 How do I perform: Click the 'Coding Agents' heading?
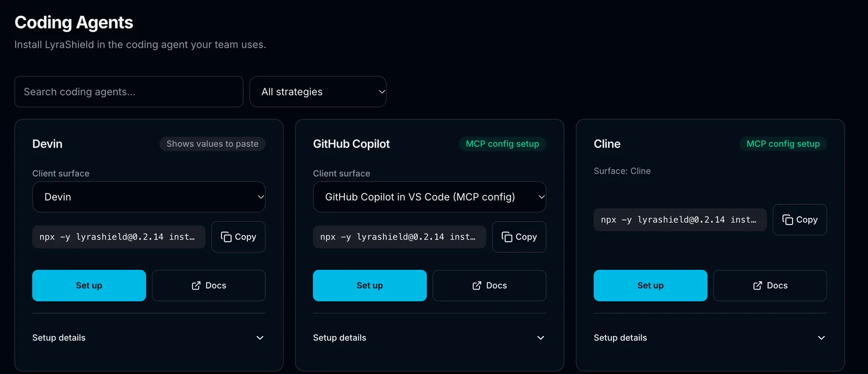[x=74, y=22]
